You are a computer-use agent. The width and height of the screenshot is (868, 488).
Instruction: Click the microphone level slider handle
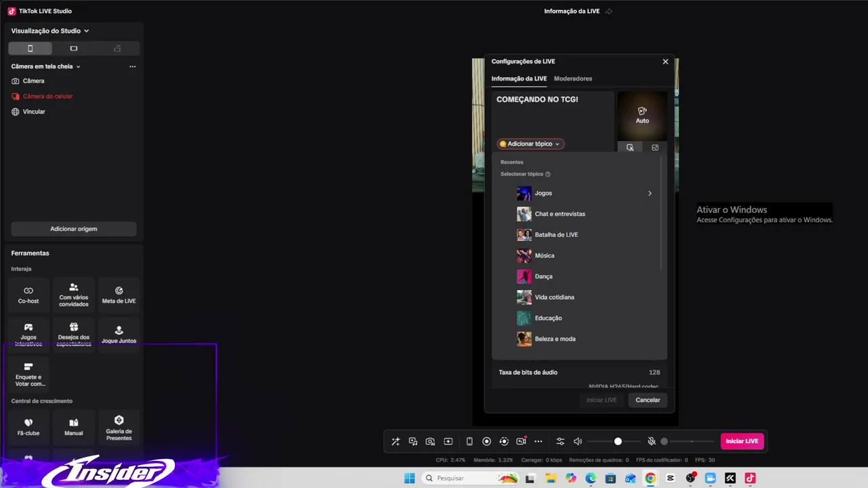(664, 441)
